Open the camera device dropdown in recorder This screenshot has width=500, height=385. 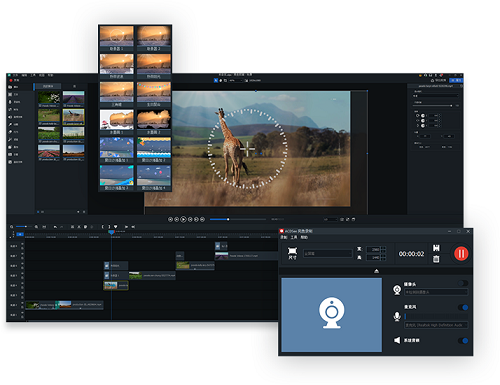tap(436, 292)
